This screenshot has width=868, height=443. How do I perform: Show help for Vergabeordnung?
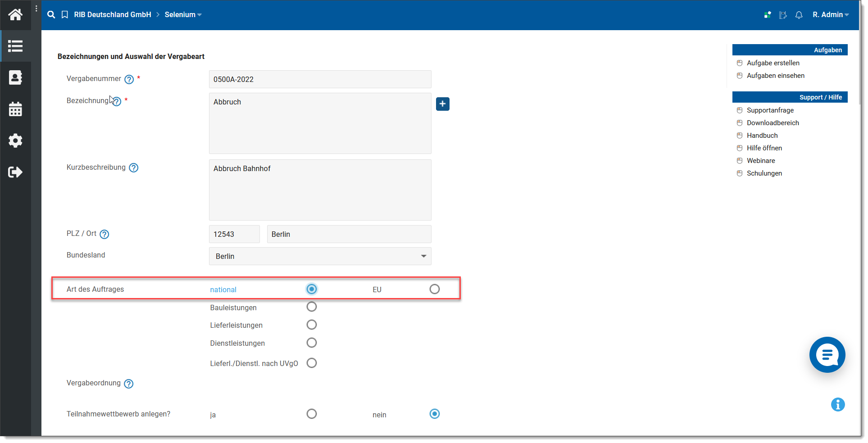click(129, 384)
